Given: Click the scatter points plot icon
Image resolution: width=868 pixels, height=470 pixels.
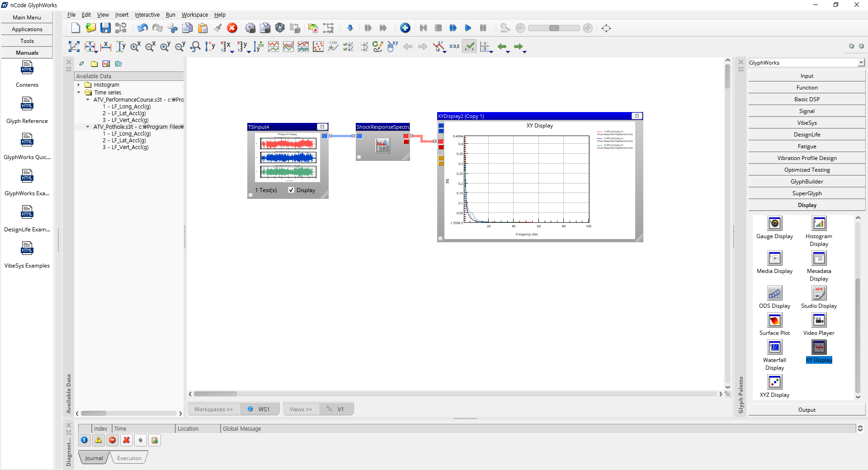Looking at the screenshot, I should coord(318,47).
